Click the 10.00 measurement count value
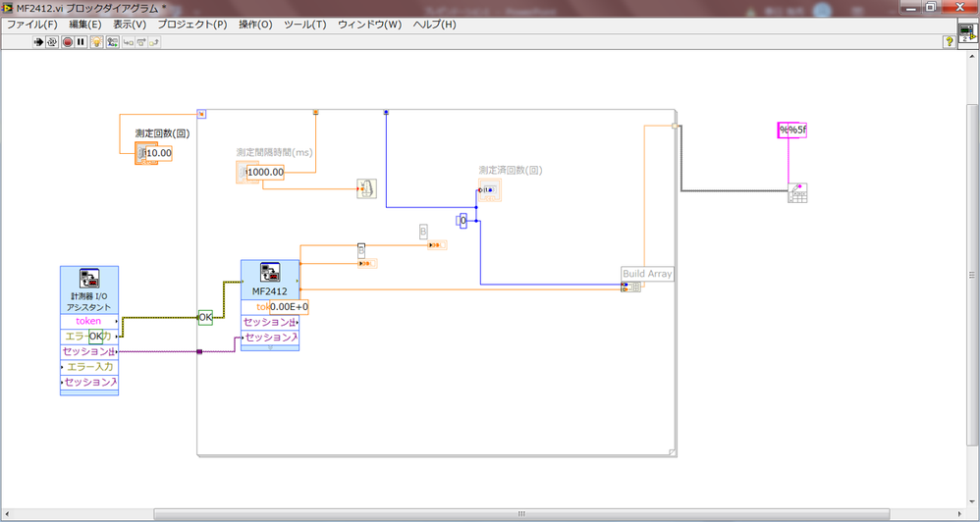Image resolution: width=980 pixels, height=522 pixels. coord(159,153)
